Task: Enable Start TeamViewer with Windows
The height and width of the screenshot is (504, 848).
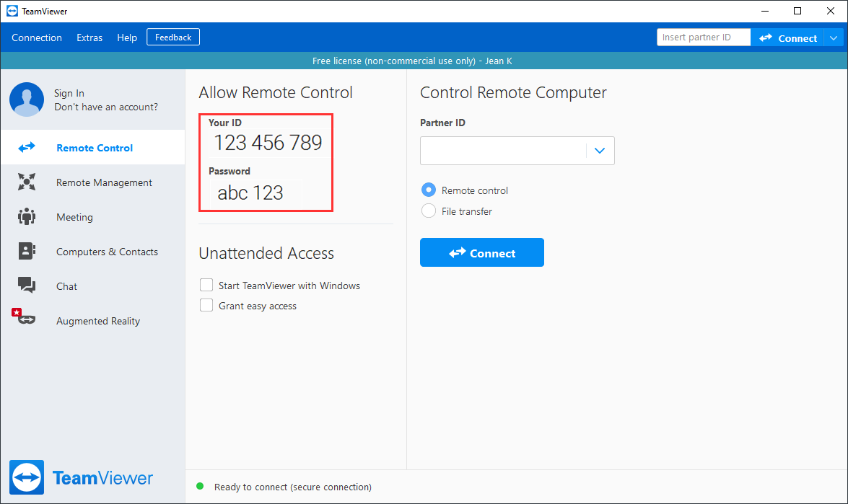Action: tap(206, 285)
